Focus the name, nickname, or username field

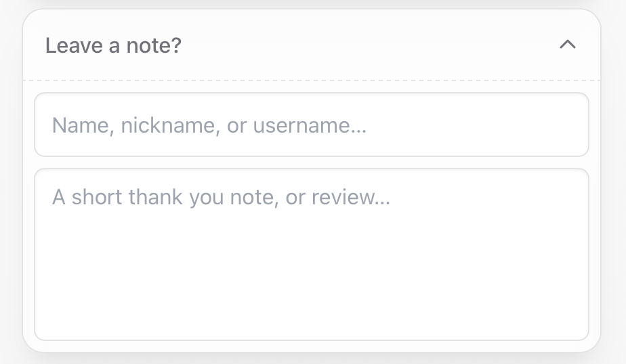point(312,125)
